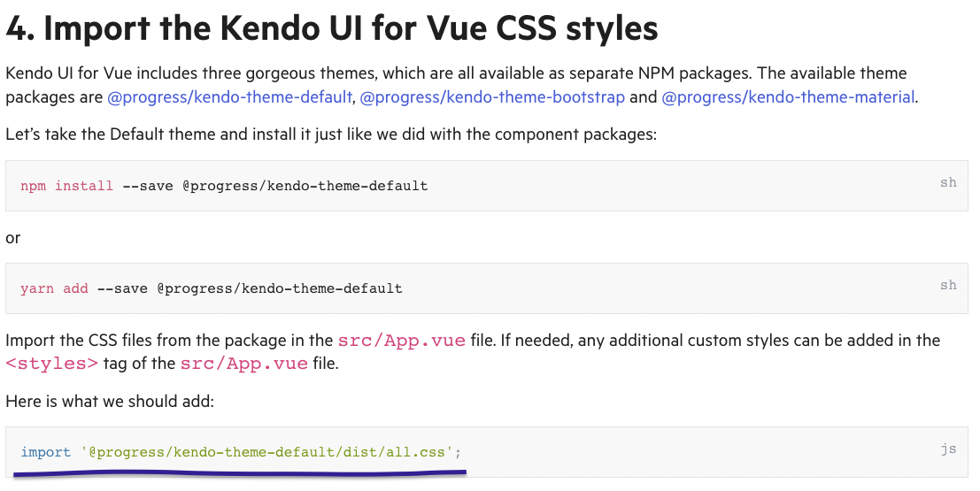Click the word 'or' between the code blocks

pyautogui.click(x=13, y=238)
